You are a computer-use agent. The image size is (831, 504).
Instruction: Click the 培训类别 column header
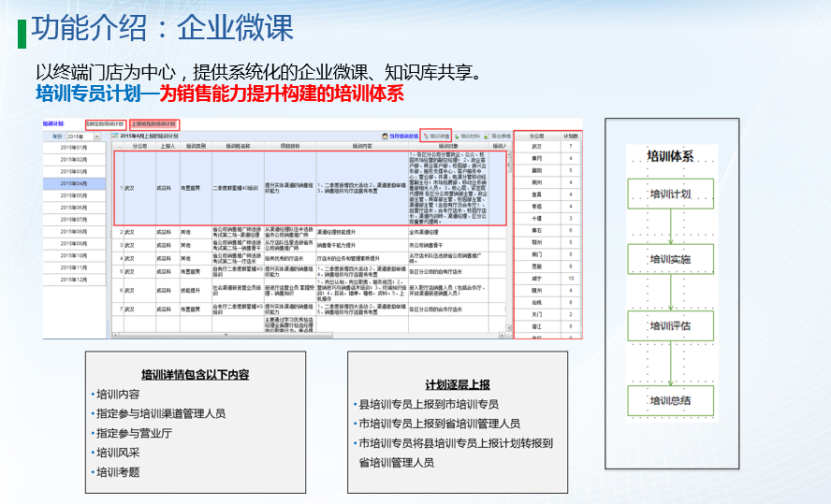(x=196, y=146)
